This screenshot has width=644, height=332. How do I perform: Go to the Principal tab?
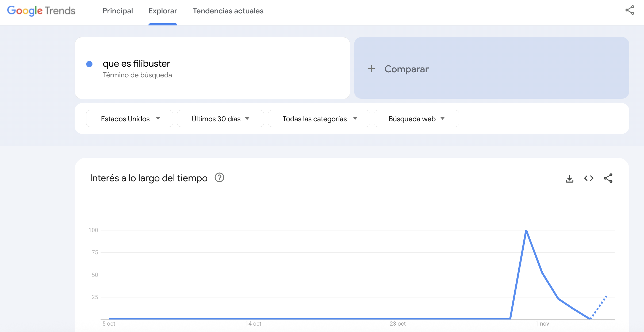click(x=118, y=11)
